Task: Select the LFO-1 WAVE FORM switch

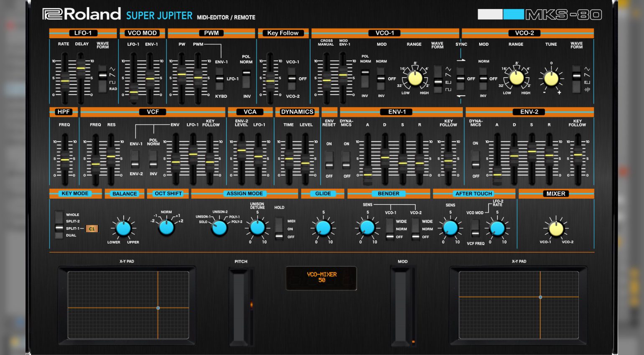Action: 102,79
